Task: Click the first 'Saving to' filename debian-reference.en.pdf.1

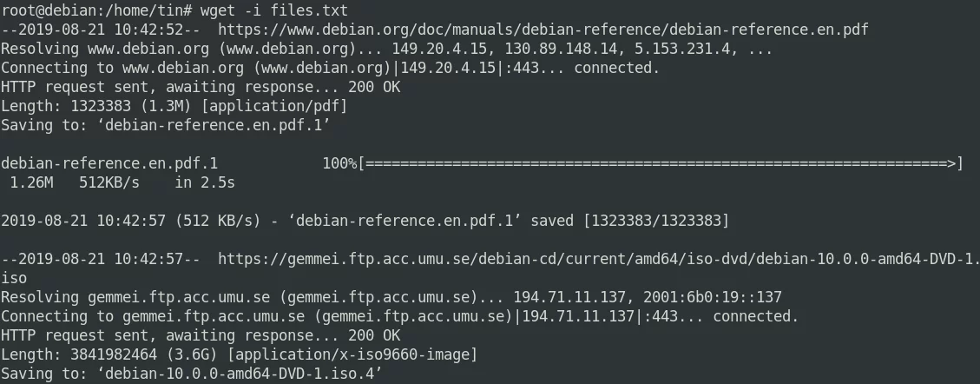Action: pyautogui.click(x=214, y=125)
